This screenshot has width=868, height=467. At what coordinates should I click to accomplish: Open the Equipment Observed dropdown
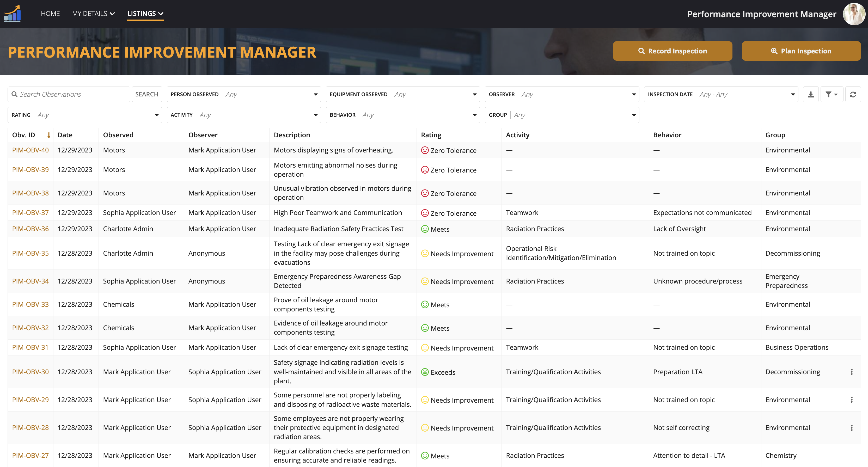(x=403, y=94)
